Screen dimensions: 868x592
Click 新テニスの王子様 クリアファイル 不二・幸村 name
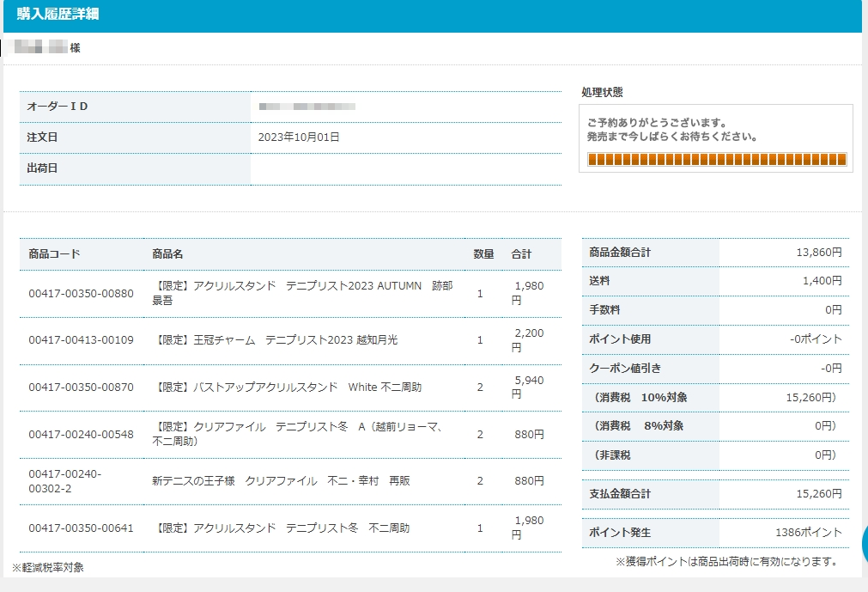(282, 480)
